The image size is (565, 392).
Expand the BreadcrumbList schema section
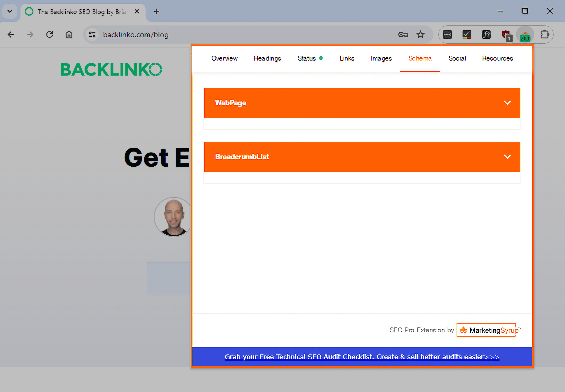point(507,157)
